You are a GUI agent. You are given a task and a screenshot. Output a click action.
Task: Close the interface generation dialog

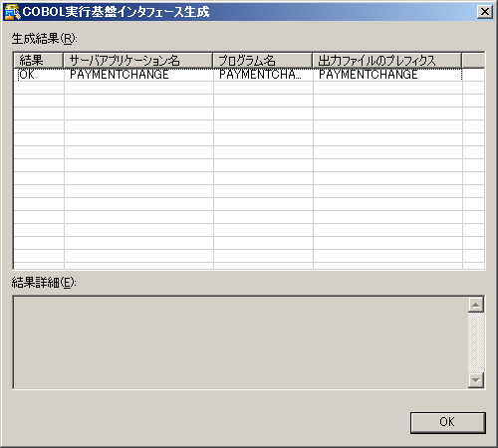tap(485, 12)
